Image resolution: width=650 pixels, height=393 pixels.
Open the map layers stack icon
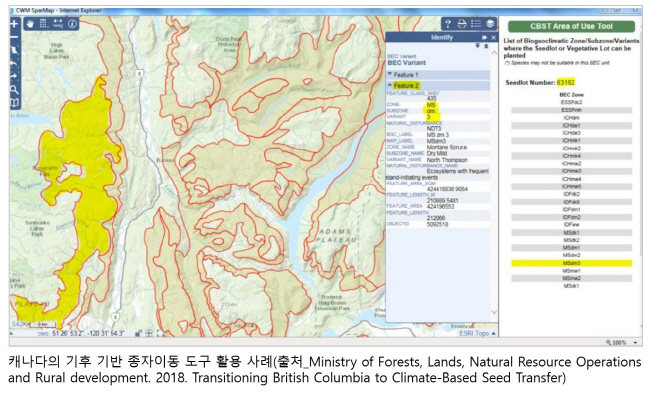(490, 24)
